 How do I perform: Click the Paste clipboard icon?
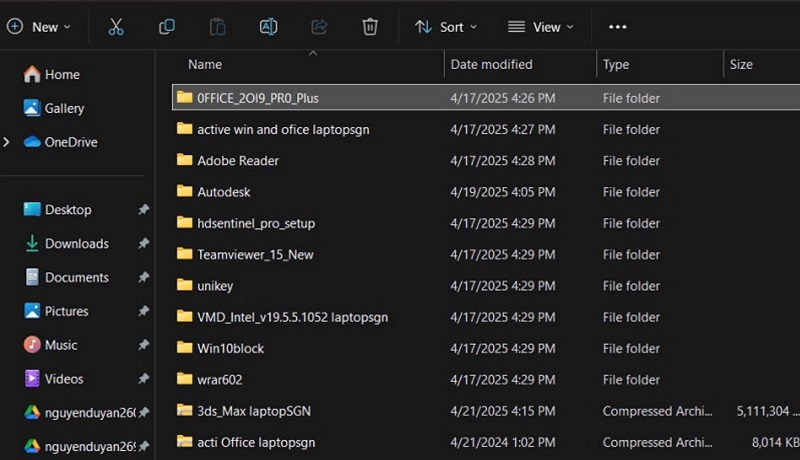point(217,27)
